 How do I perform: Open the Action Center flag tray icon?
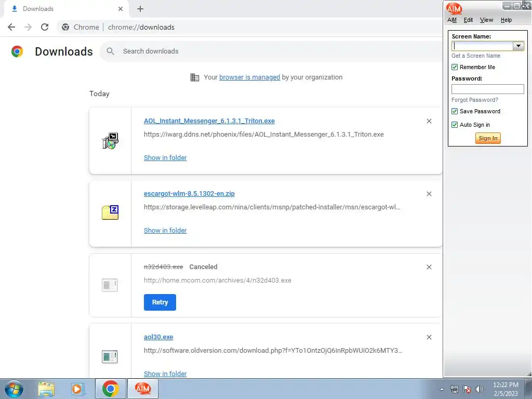point(467,389)
